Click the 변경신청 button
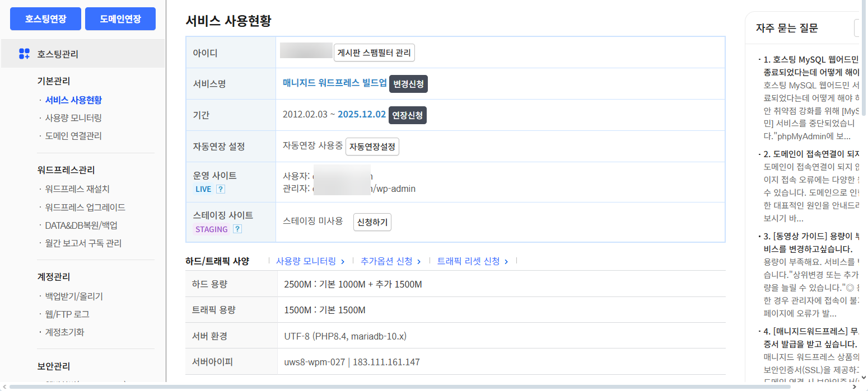 (x=409, y=84)
